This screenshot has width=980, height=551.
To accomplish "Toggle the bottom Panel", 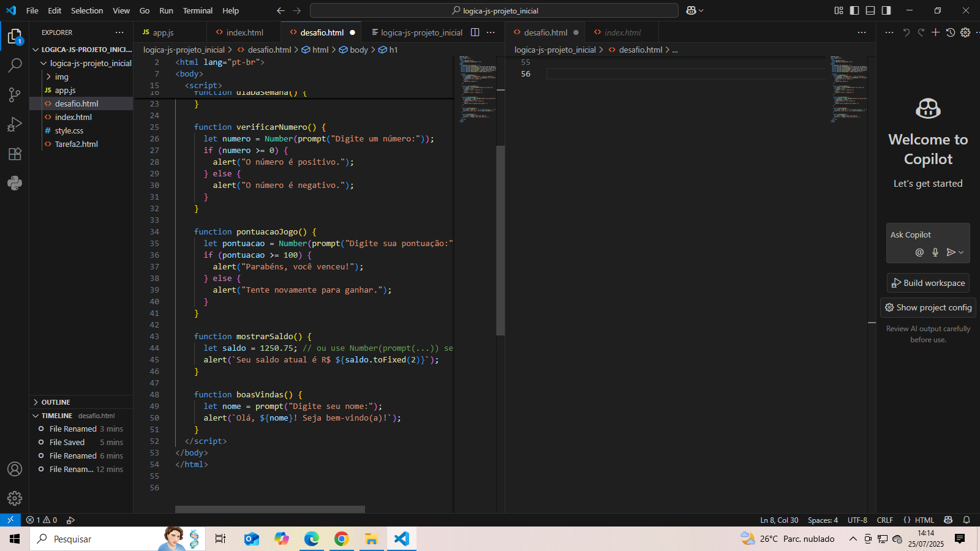I will click(x=870, y=10).
